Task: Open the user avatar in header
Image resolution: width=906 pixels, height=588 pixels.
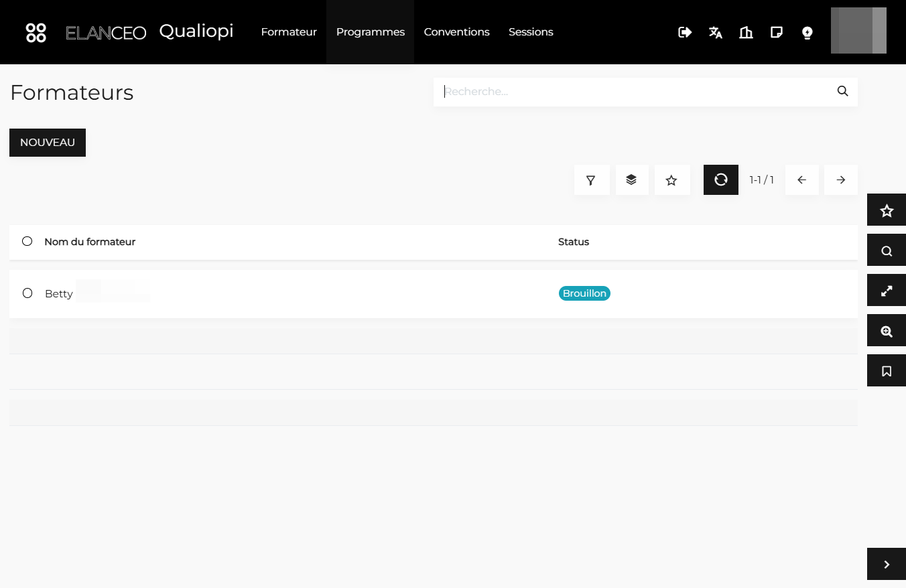Action: [858, 31]
